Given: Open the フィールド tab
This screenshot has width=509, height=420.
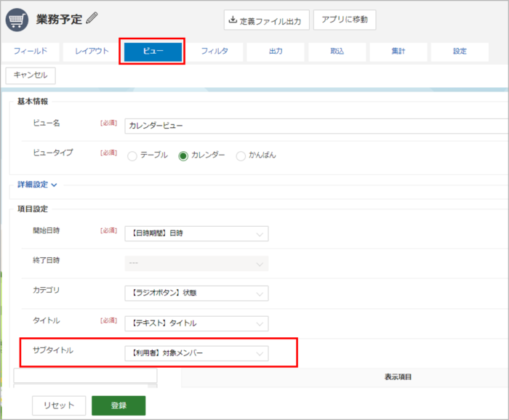Looking at the screenshot, I should pyautogui.click(x=31, y=52).
